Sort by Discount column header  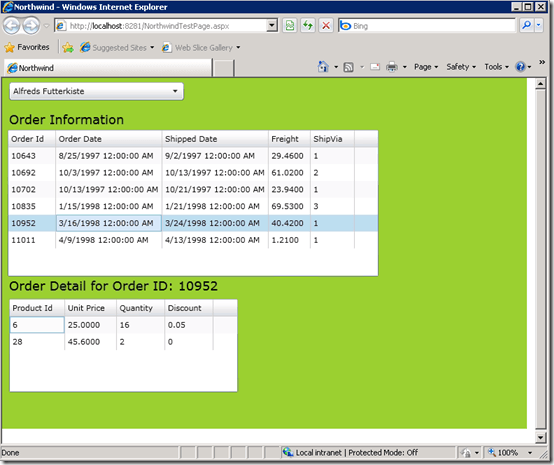189,308
